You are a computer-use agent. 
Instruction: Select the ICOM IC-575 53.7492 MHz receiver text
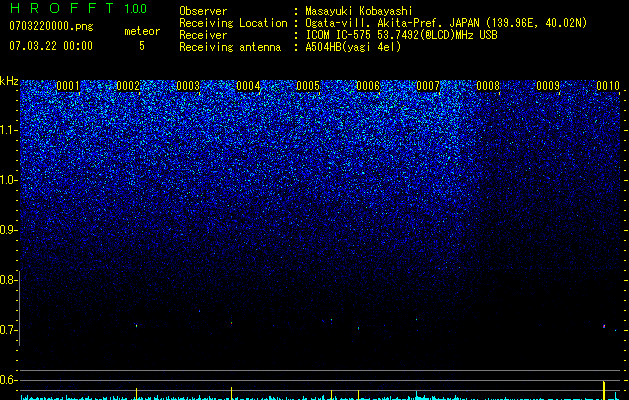(x=401, y=35)
